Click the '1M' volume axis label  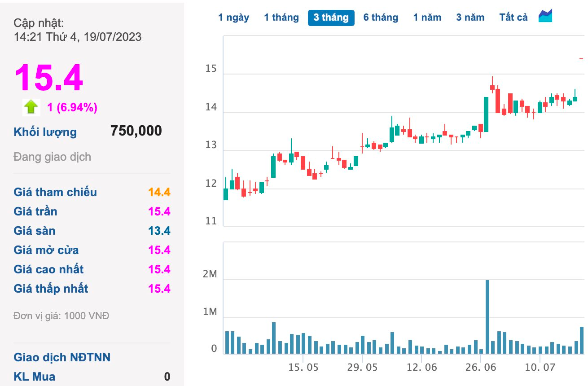point(210,312)
